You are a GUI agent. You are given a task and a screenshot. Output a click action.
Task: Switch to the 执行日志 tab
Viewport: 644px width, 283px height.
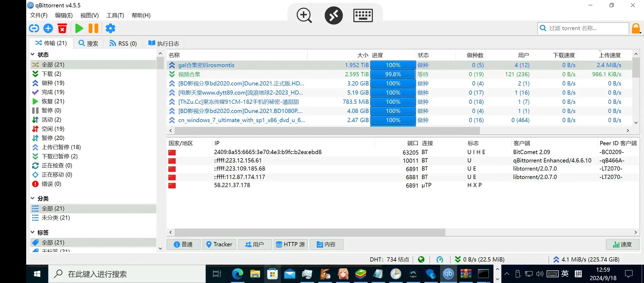(x=164, y=43)
